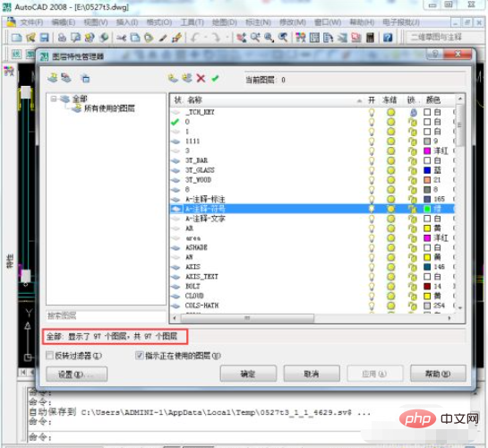The height and width of the screenshot is (448, 488).
Task: Select the 所有使用的图层 tree item
Action: pos(109,108)
